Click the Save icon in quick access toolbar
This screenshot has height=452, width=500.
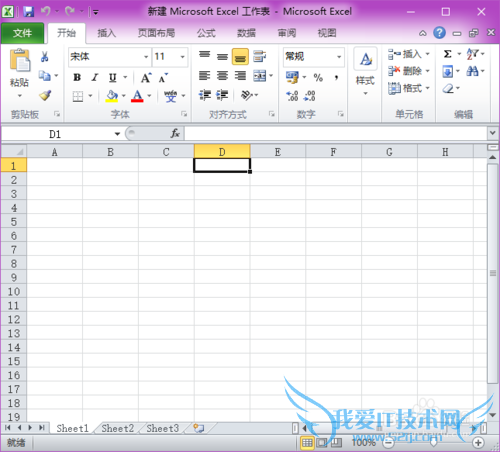point(29,12)
